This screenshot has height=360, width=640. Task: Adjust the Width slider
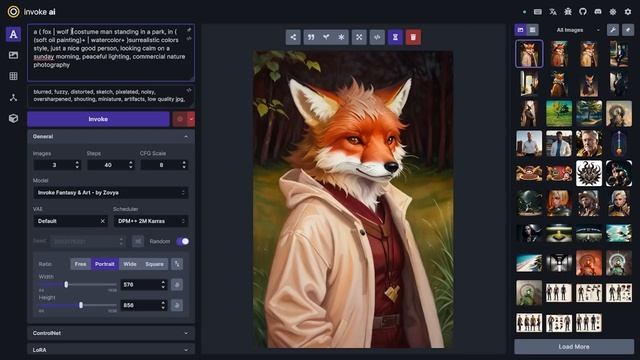(x=78, y=284)
